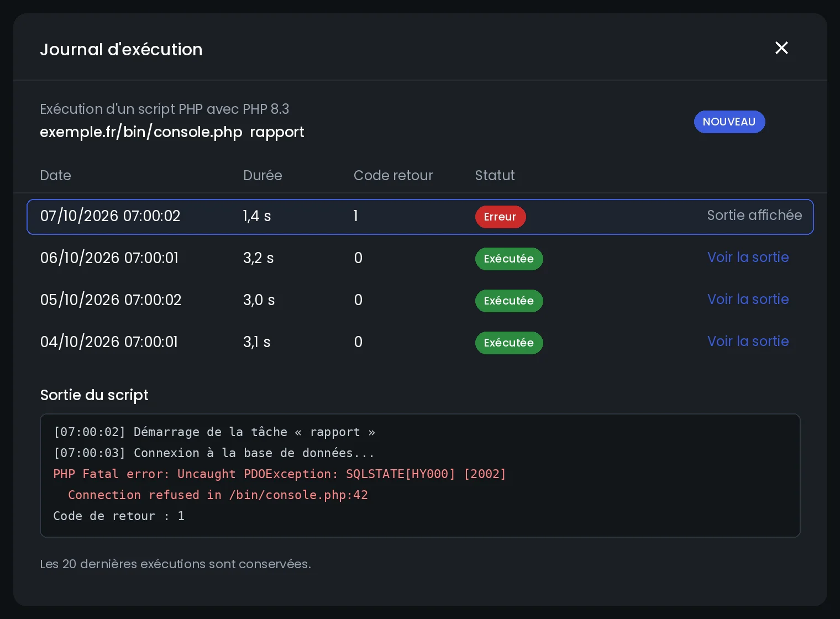Click the Statut column header
Image resolution: width=840 pixels, height=619 pixels.
(495, 176)
